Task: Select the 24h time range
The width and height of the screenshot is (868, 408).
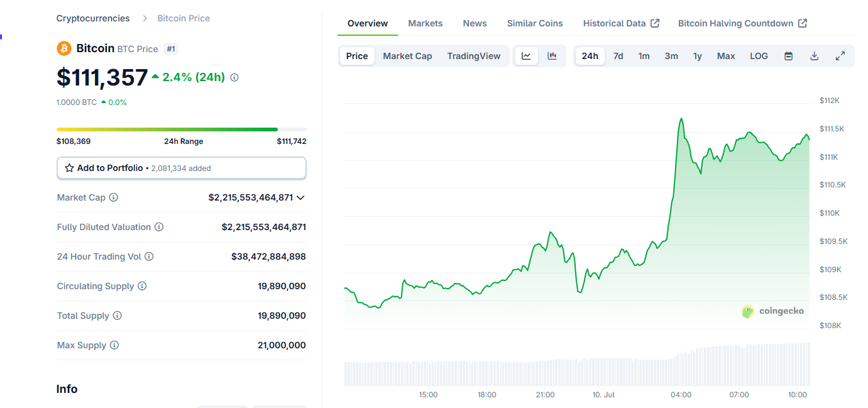Action: pyautogui.click(x=590, y=56)
